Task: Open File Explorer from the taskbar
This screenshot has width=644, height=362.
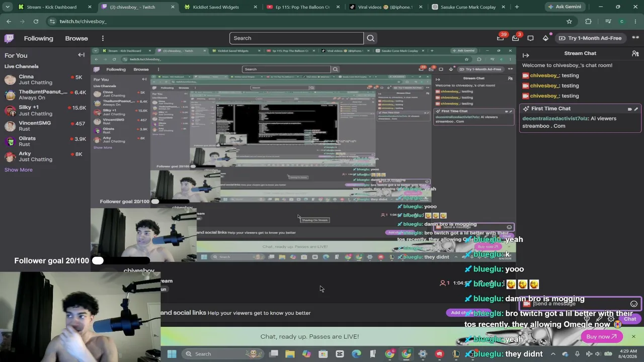Action: click(x=290, y=354)
